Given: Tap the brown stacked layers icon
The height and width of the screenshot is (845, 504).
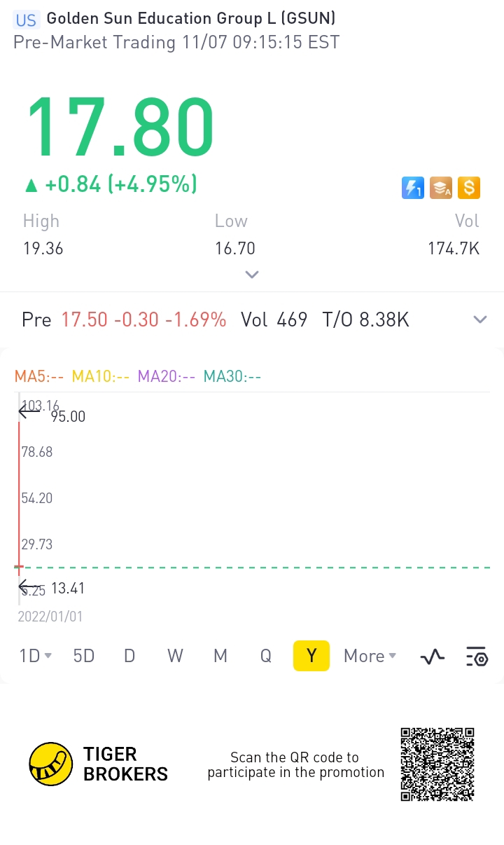Looking at the screenshot, I should [x=441, y=187].
